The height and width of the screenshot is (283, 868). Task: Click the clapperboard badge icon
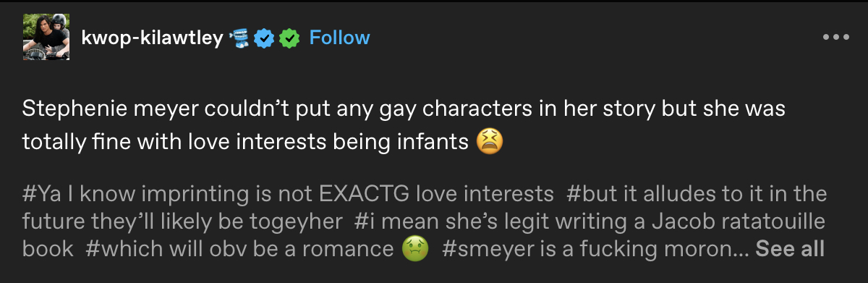pyautogui.click(x=239, y=38)
